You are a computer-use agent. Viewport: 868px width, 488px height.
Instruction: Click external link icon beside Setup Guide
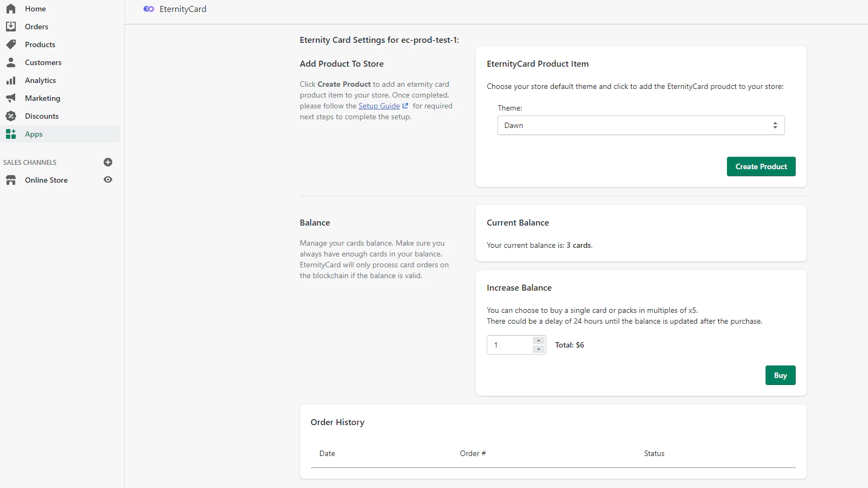coord(405,106)
